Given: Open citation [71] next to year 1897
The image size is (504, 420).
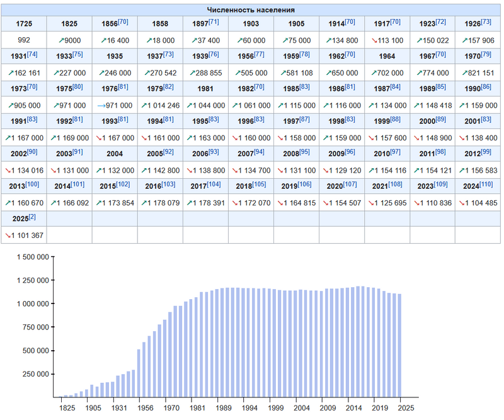Looking at the screenshot, I should pyautogui.click(x=214, y=23).
